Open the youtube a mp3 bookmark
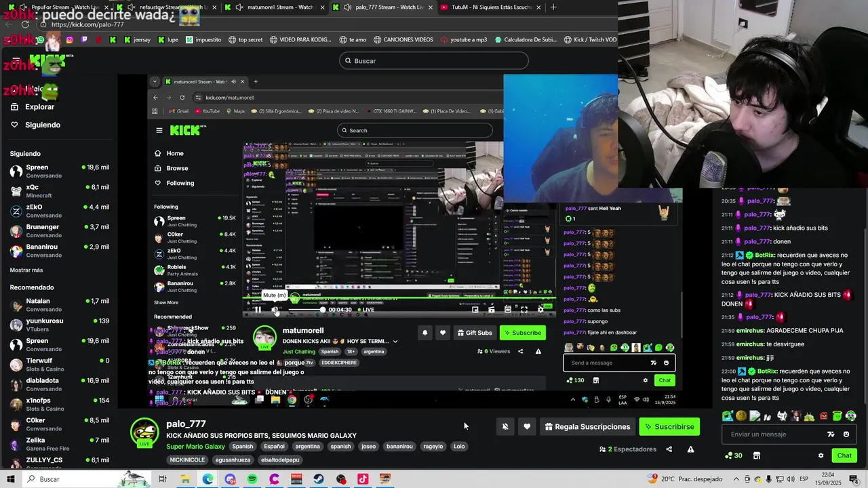Screen dimensions: 868x488 (x=464, y=40)
